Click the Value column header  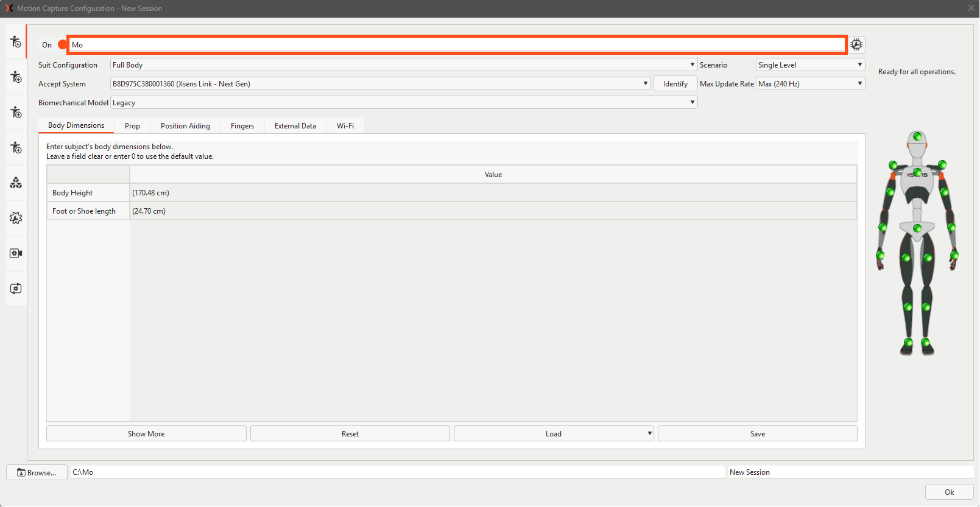[493, 175]
